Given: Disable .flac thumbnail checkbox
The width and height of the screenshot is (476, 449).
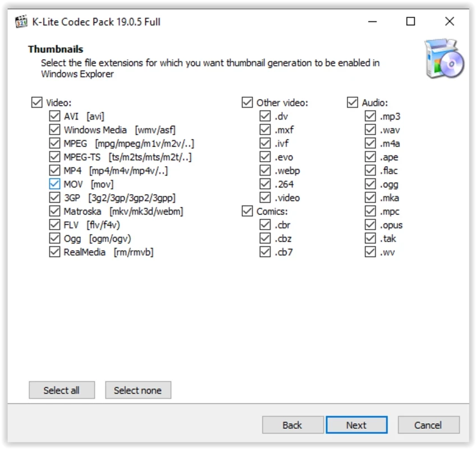Looking at the screenshot, I should [x=370, y=171].
